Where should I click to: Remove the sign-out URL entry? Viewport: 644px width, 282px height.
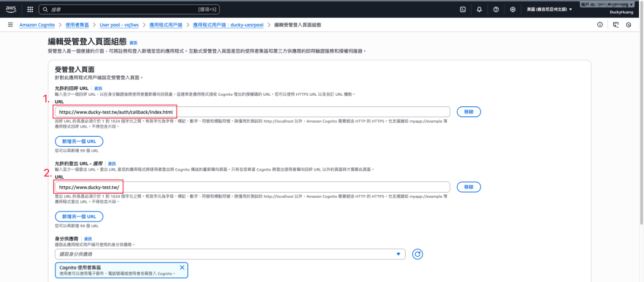469,187
